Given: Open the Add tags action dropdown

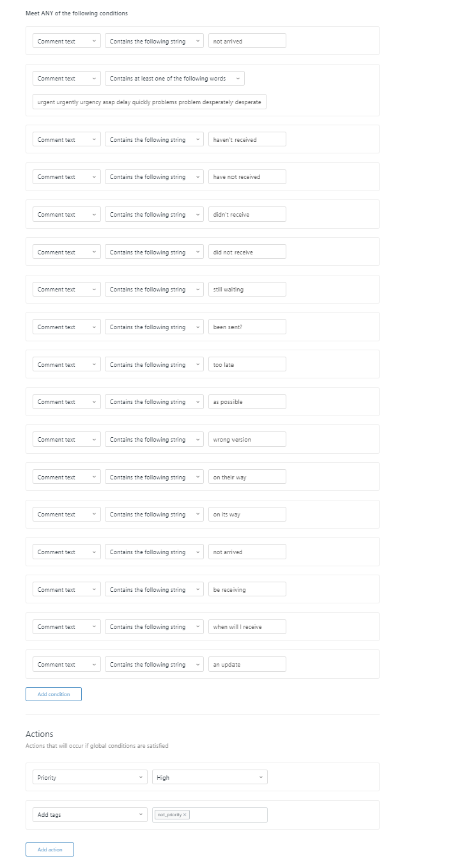Looking at the screenshot, I should pyautogui.click(x=90, y=815).
